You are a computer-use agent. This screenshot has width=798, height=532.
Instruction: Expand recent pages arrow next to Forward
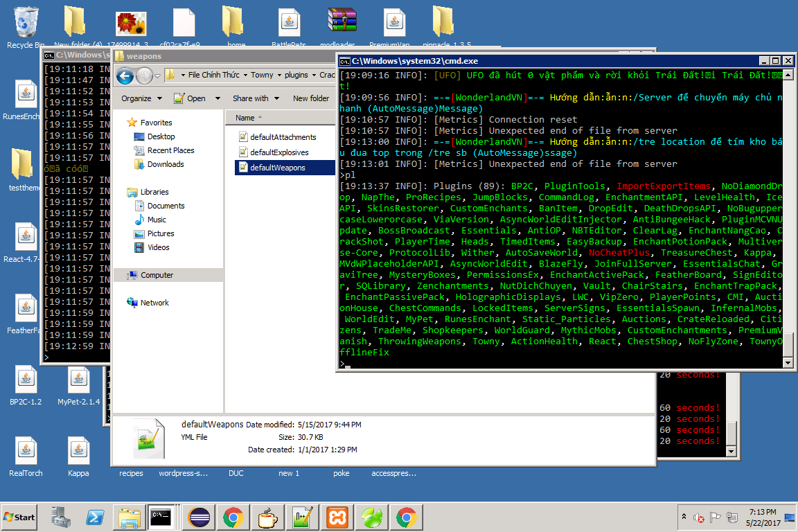tap(158, 76)
